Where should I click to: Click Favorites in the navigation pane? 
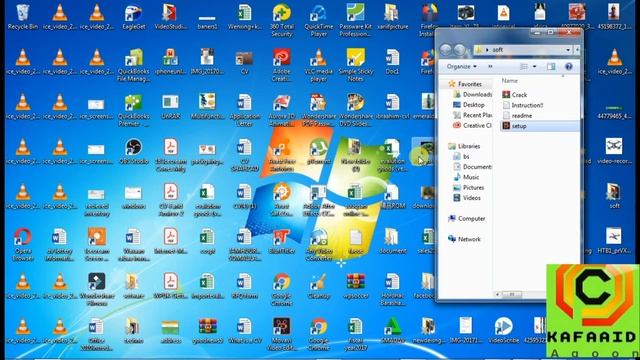(x=465, y=84)
